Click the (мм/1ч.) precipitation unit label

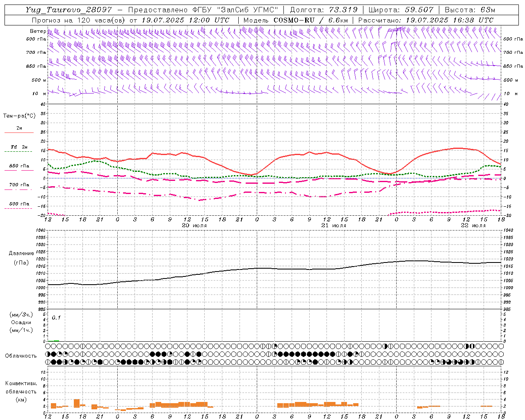[x=21, y=330]
